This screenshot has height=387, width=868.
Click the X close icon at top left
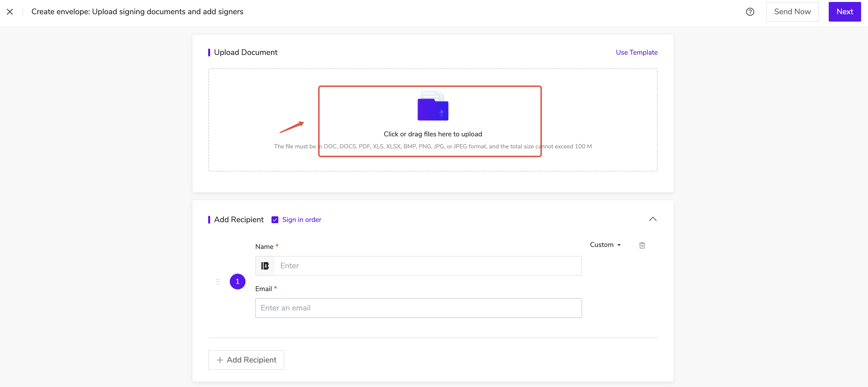pos(10,12)
